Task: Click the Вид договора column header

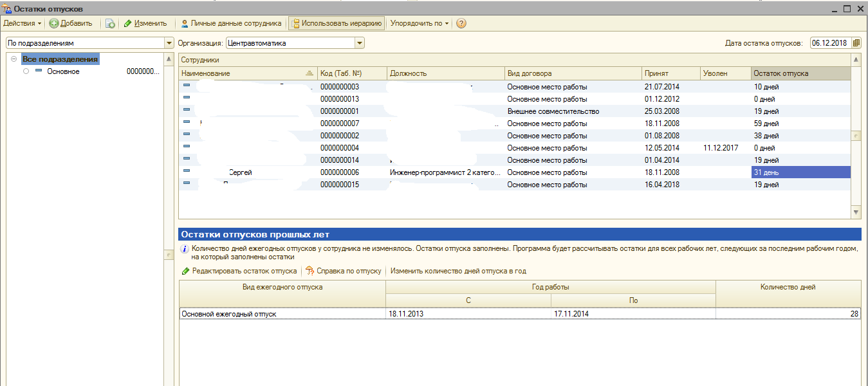Action: point(573,73)
